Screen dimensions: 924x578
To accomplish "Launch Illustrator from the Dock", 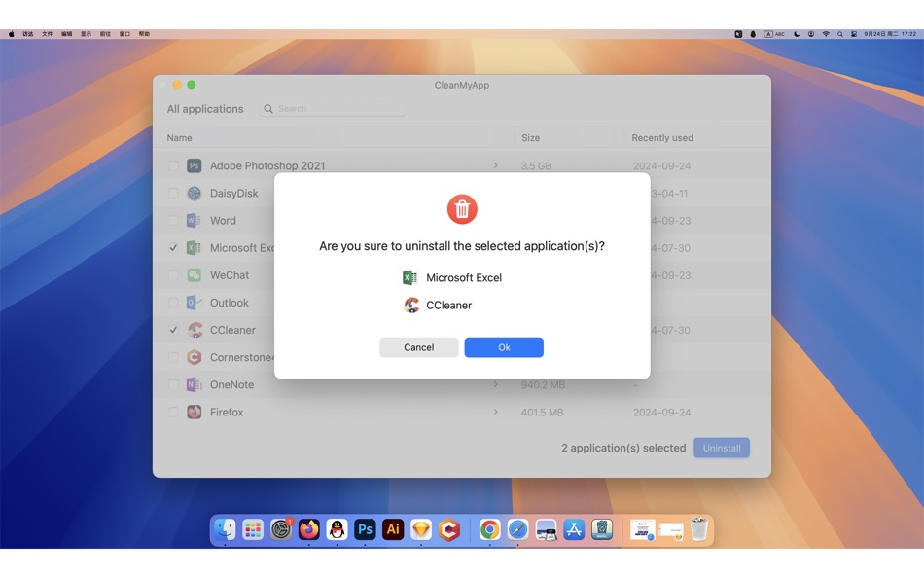I will pos(393,529).
